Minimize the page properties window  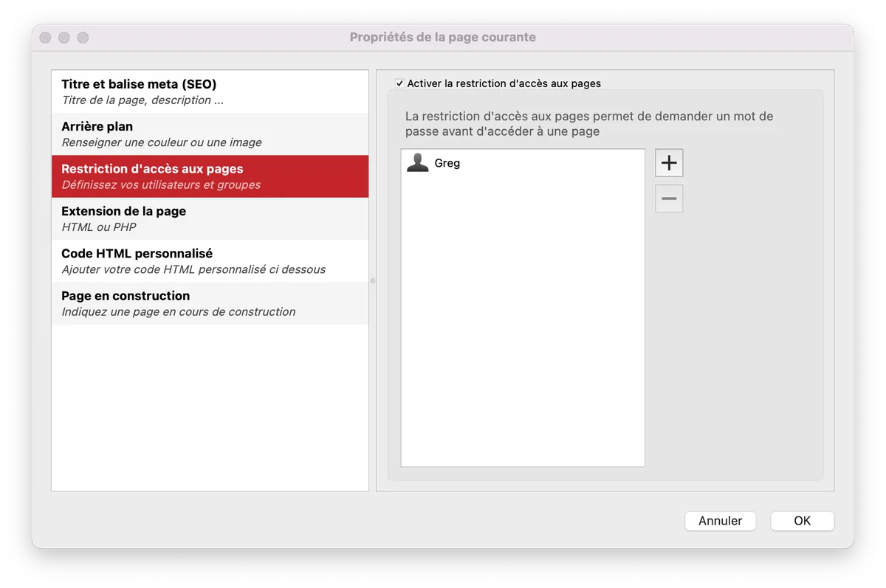pos(64,38)
